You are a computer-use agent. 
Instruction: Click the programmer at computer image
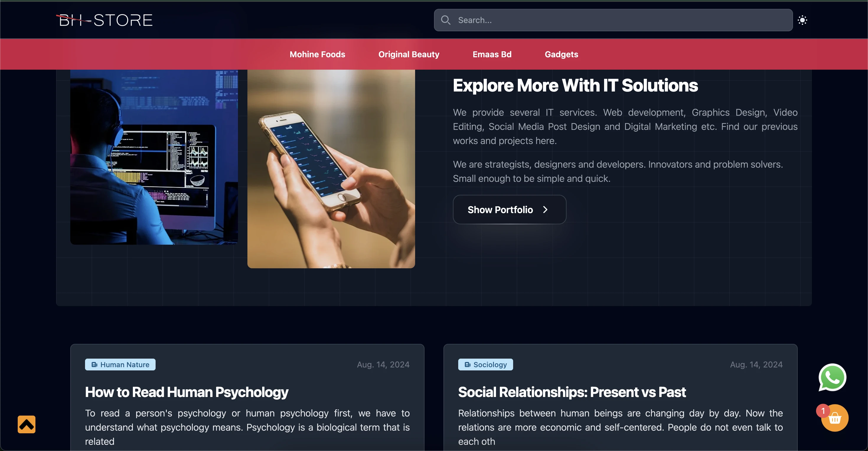[154, 157]
